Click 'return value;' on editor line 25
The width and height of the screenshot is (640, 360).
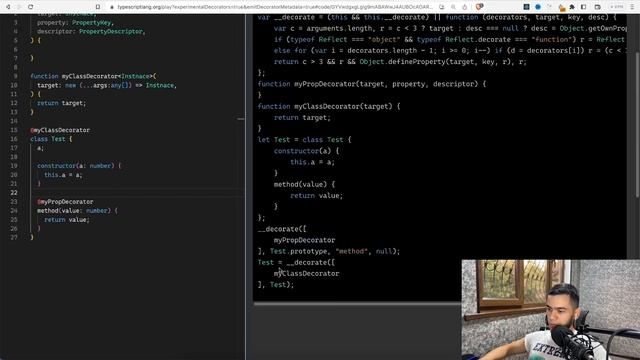click(x=67, y=220)
